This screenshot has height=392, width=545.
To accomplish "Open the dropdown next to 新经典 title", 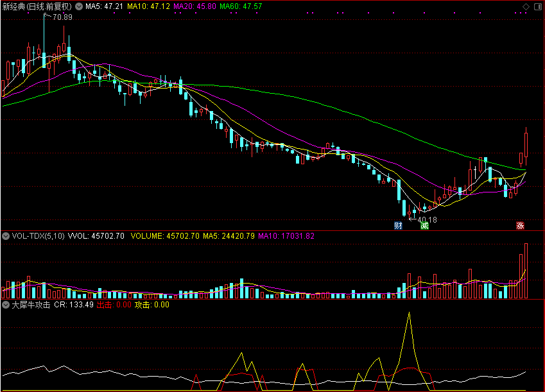I will pyautogui.click(x=79, y=6).
